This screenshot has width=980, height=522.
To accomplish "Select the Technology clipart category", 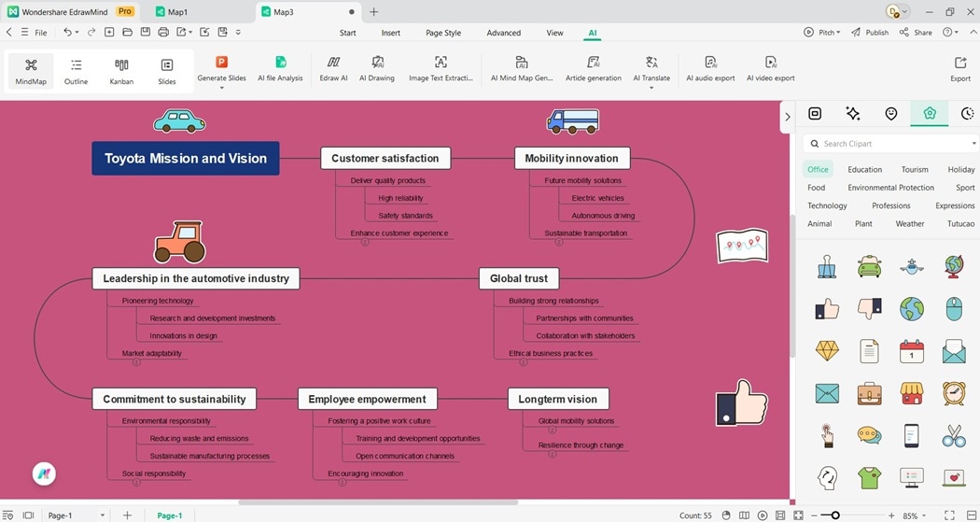I will [x=827, y=205].
